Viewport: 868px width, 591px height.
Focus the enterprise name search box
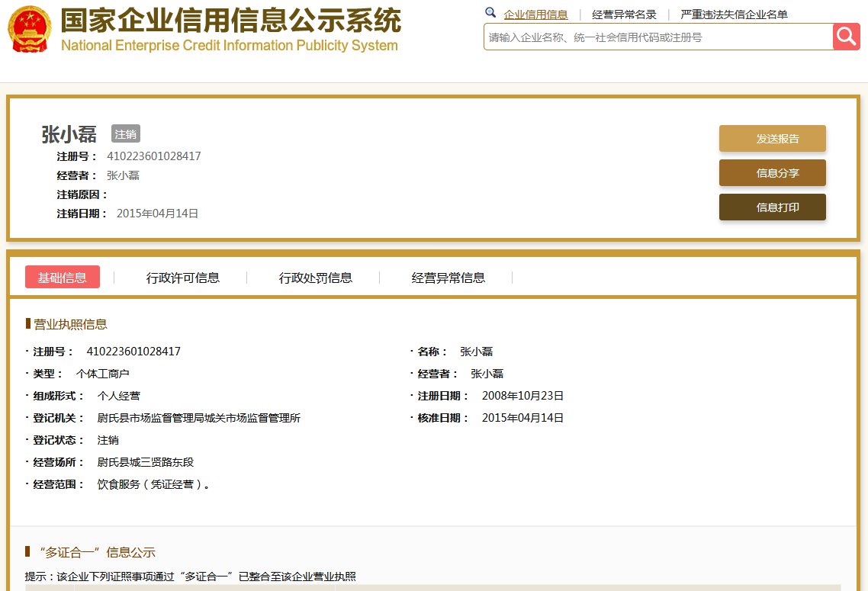point(656,37)
